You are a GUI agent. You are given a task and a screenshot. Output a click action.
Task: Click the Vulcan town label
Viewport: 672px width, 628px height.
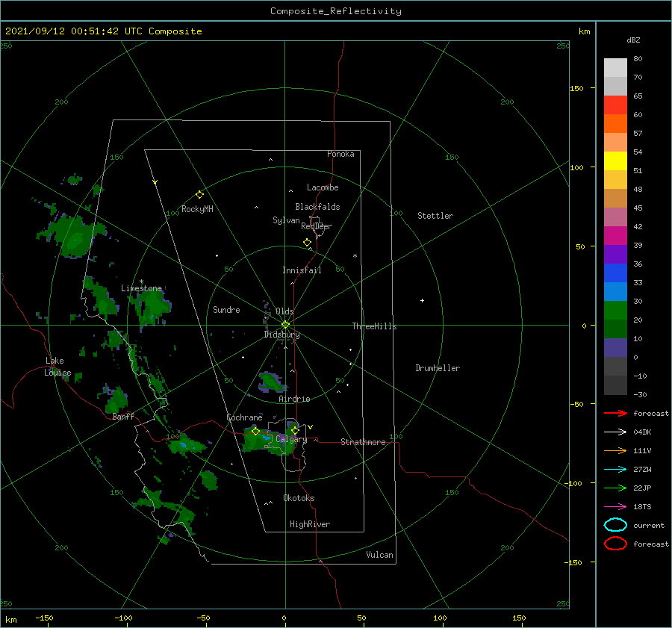pyautogui.click(x=379, y=555)
